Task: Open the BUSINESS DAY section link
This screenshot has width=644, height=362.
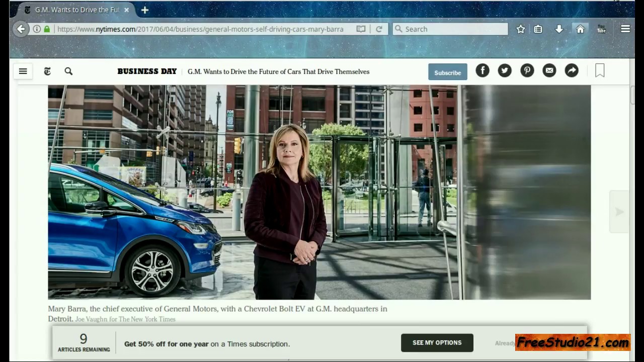Action: (x=147, y=71)
